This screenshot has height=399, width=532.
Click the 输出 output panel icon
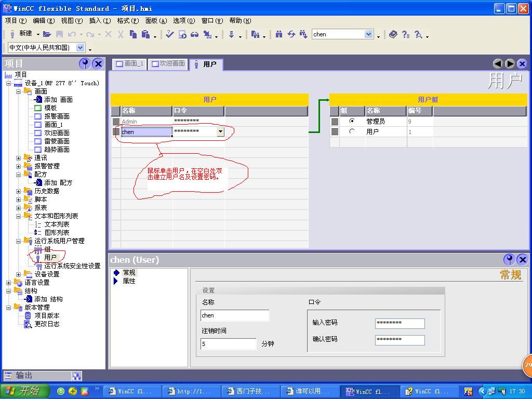[x=7, y=375]
